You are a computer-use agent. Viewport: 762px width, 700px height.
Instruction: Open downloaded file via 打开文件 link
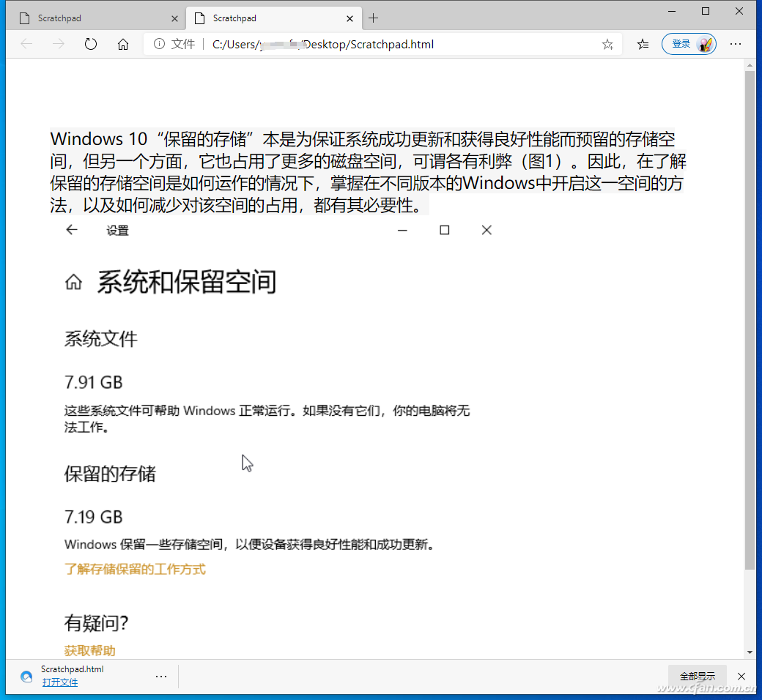pos(60,682)
